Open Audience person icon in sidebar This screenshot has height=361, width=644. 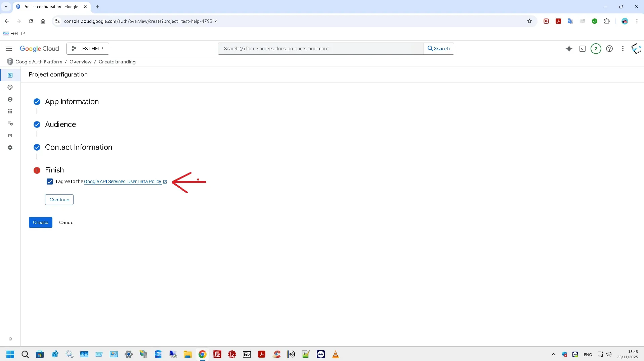10,99
